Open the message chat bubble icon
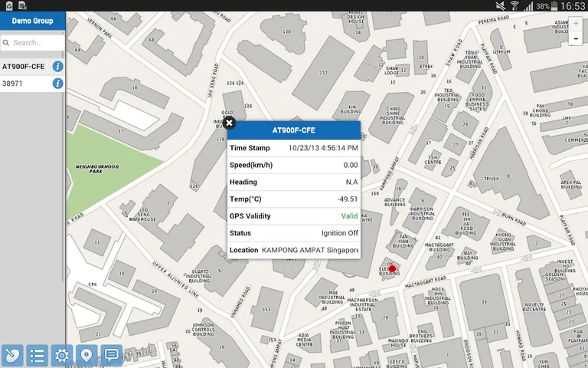This screenshot has width=588, height=368. point(111,355)
